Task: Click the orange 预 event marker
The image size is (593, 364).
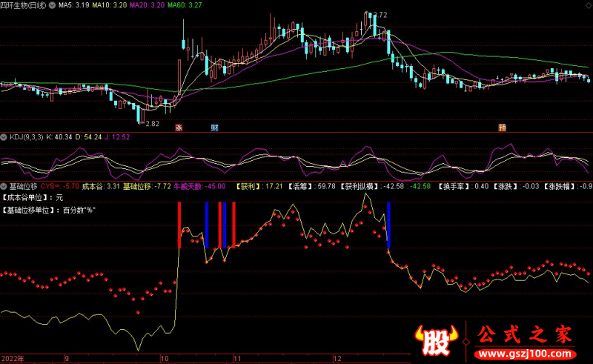Action: [x=503, y=128]
